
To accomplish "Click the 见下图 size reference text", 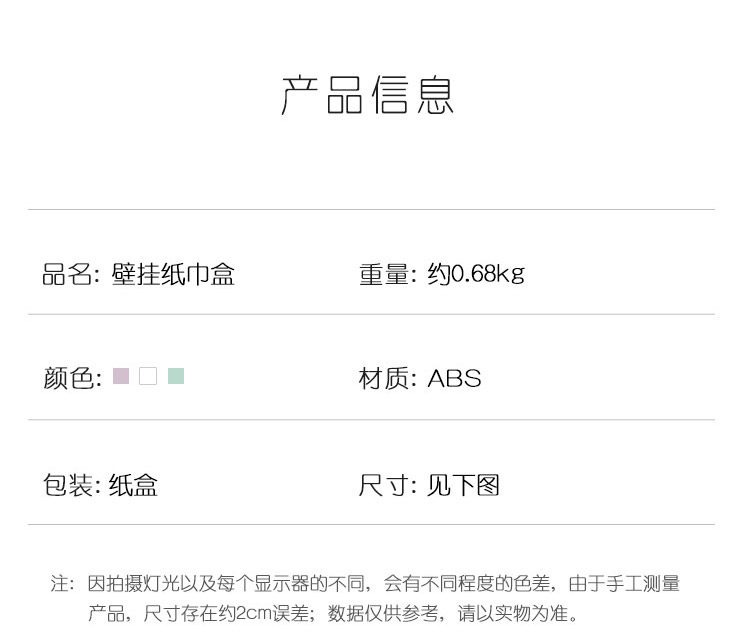I will click(463, 486).
